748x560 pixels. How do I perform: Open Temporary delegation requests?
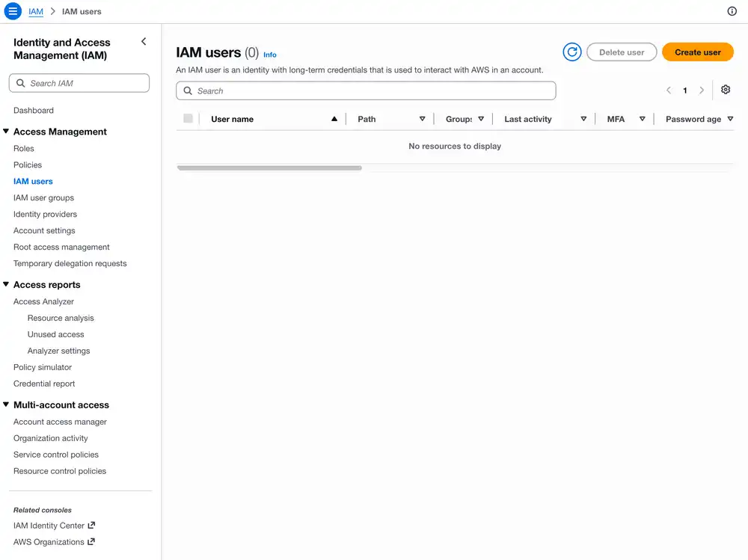[x=70, y=263]
